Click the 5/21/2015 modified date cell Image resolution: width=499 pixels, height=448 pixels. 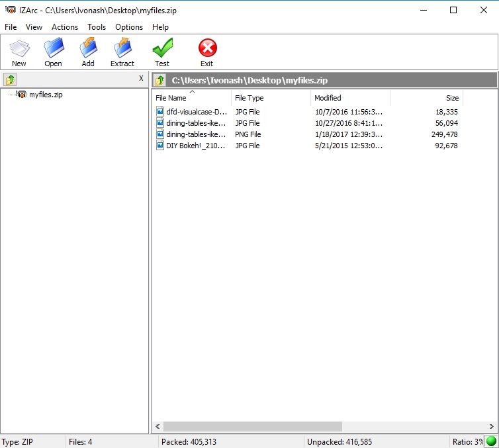click(349, 146)
